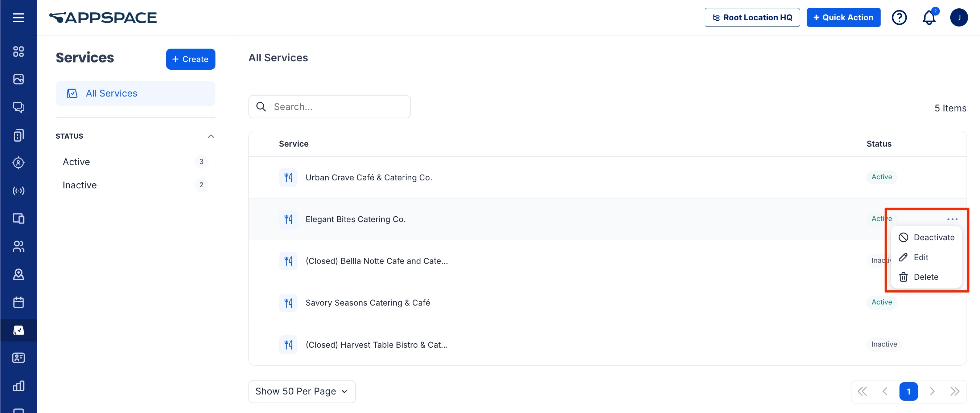980x413 pixels.
Task: Open the Root Location HQ selector
Action: point(752,17)
